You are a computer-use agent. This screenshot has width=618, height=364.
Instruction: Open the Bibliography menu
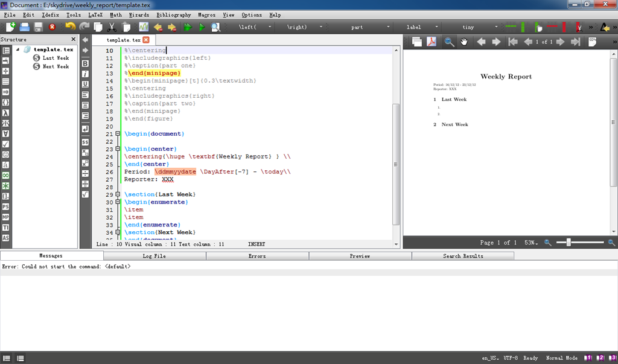pyautogui.click(x=173, y=14)
